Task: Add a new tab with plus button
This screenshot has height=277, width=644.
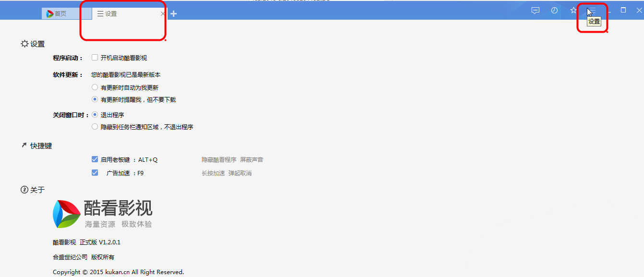Action: pyautogui.click(x=173, y=14)
